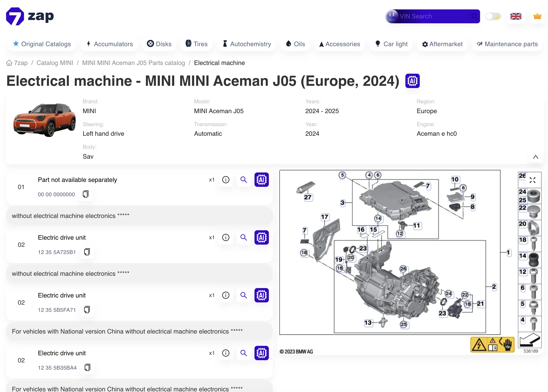
Task: Copy part number 00 00 0000000
Action: point(85,194)
